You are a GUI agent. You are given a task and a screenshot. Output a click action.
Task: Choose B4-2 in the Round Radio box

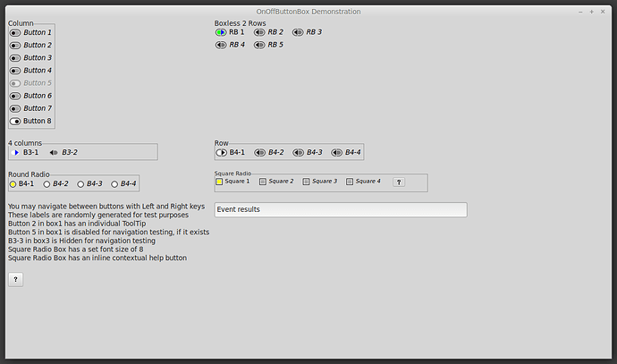point(55,183)
